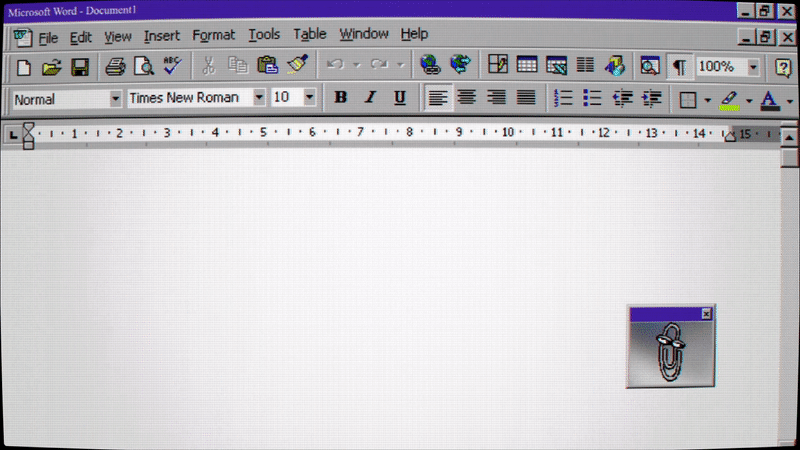Open Office Assistant help icon
Image resolution: width=800 pixels, height=450 pixels.
coord(783,68)
